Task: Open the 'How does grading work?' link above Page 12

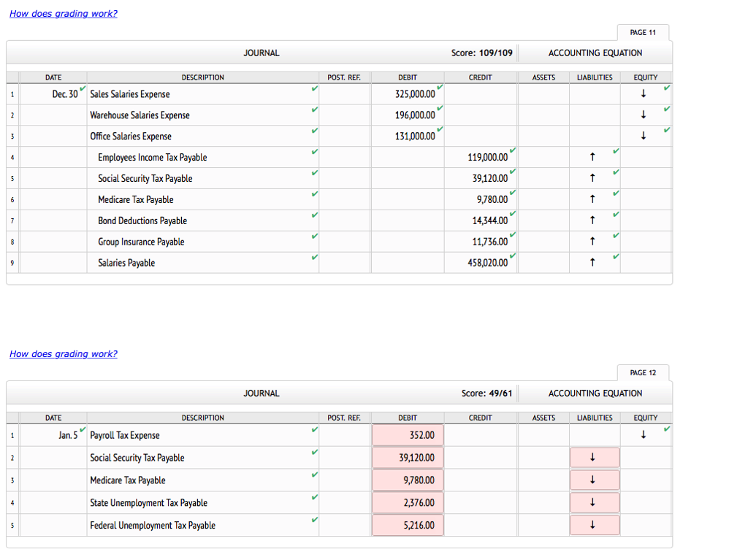Action: pos(64,353)
